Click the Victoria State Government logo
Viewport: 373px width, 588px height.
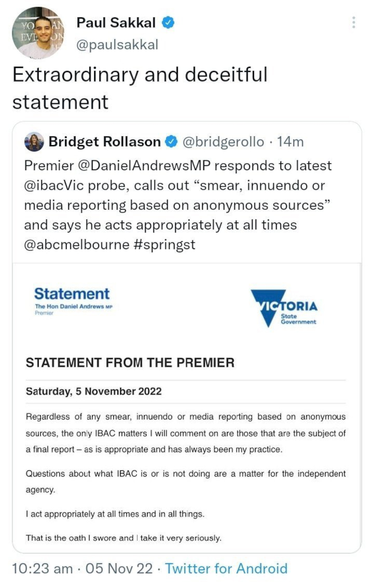click(284, 308)
